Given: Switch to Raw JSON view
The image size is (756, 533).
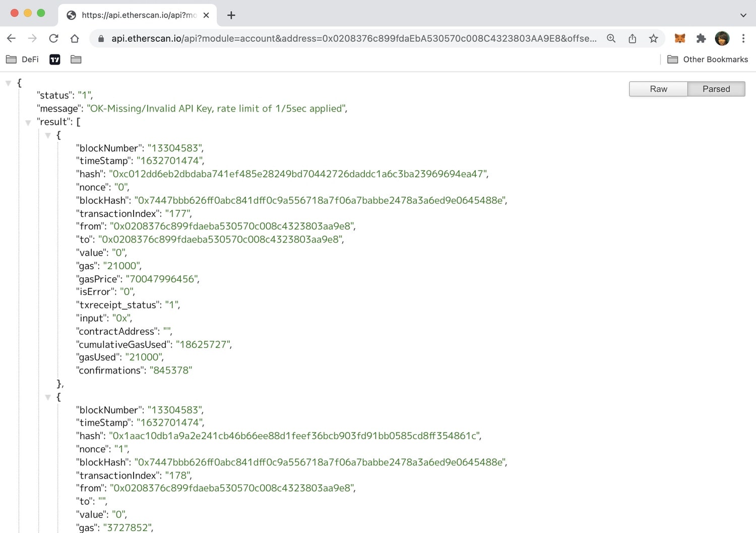Looking at the screenshot, I should pyautogui.click(x=658, y=89).
